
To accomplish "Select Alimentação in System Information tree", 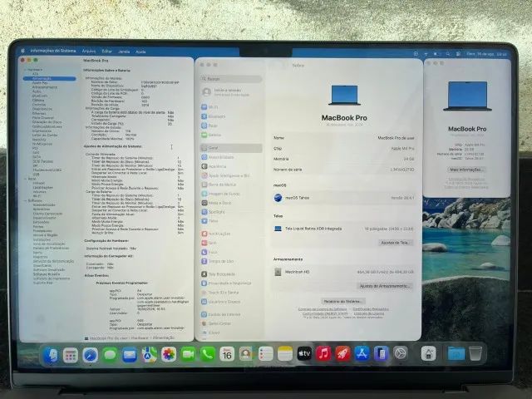I will click(x=50, y=78).
